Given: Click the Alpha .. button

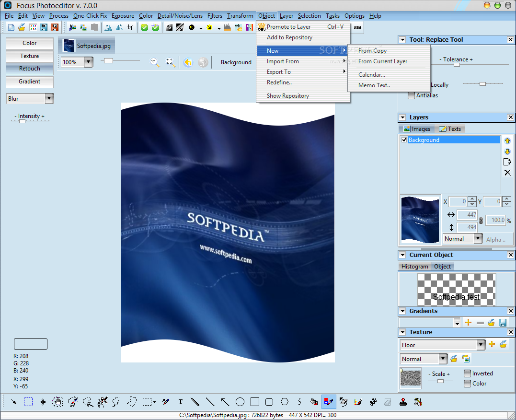Looking at the screenshot, I should tap(496, 239).
